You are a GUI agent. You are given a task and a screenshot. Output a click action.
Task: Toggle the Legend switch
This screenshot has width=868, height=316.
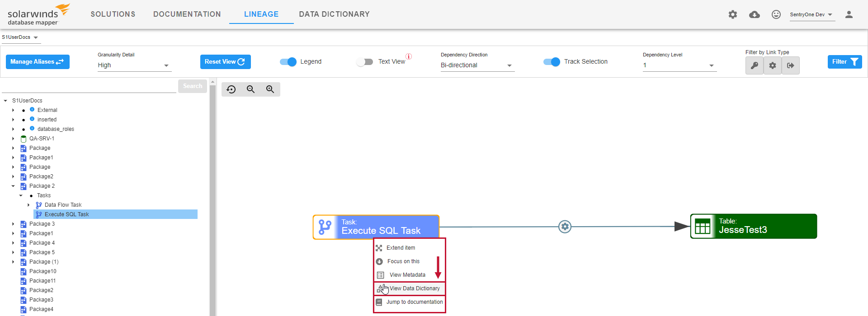point(288,62)
